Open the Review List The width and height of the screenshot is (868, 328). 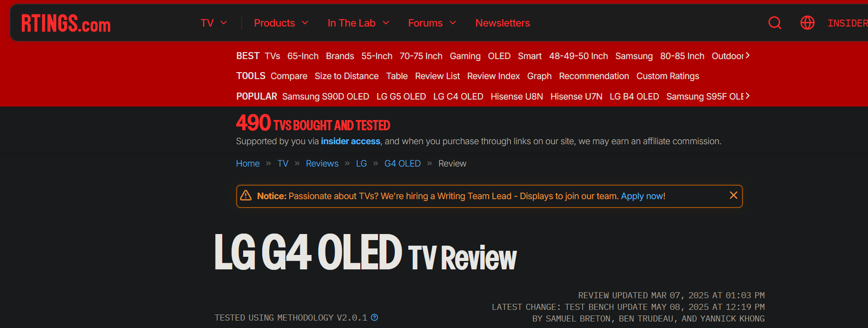[437, 76]
